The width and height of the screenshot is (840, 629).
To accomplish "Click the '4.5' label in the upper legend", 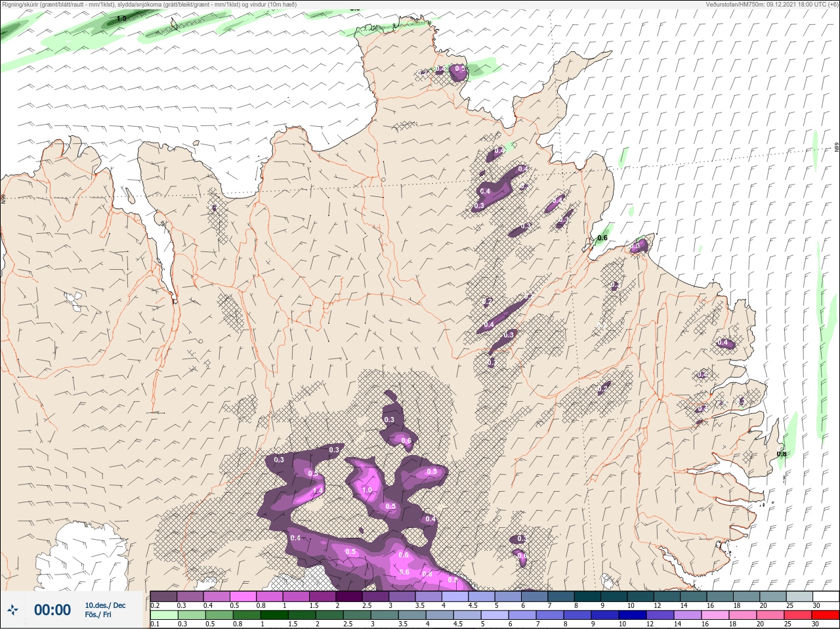I will (472, 605).
